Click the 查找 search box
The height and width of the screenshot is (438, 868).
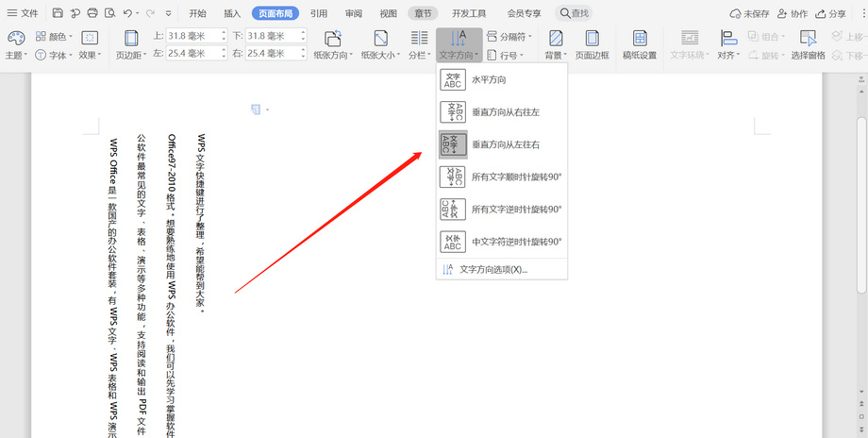click(x=574, y=13)
